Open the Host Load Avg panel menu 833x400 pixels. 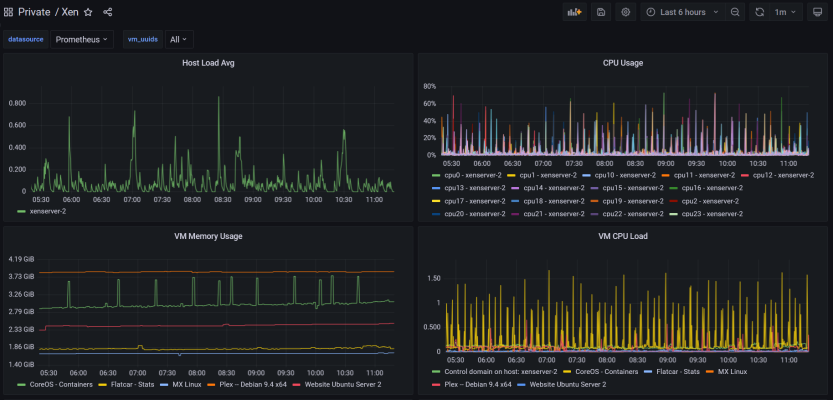pos(208,63)
